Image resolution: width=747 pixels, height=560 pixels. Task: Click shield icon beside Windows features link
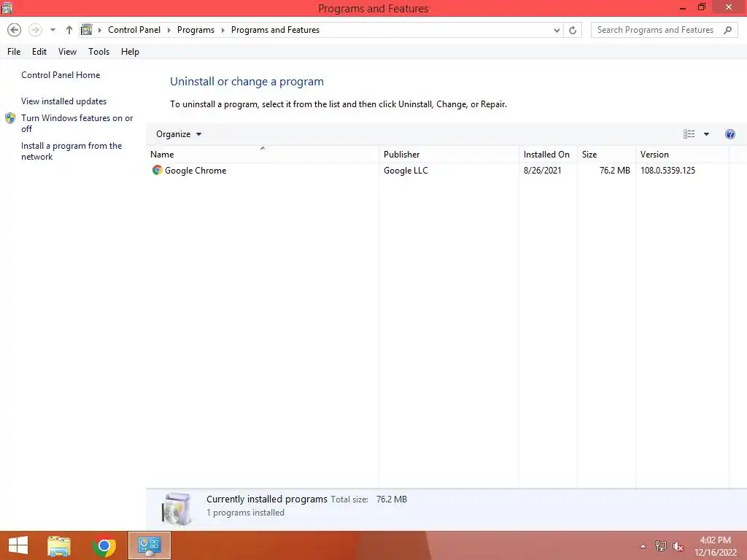pyautogui.click(x=10, y=118)
